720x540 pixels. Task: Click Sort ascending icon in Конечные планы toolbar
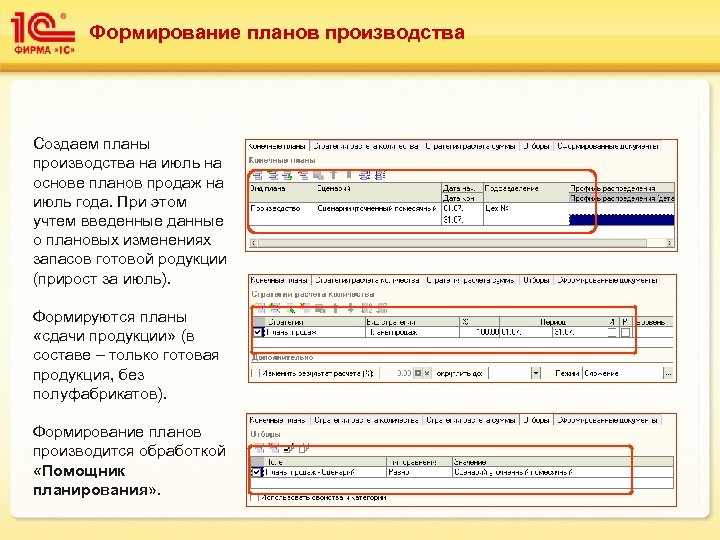365,175
